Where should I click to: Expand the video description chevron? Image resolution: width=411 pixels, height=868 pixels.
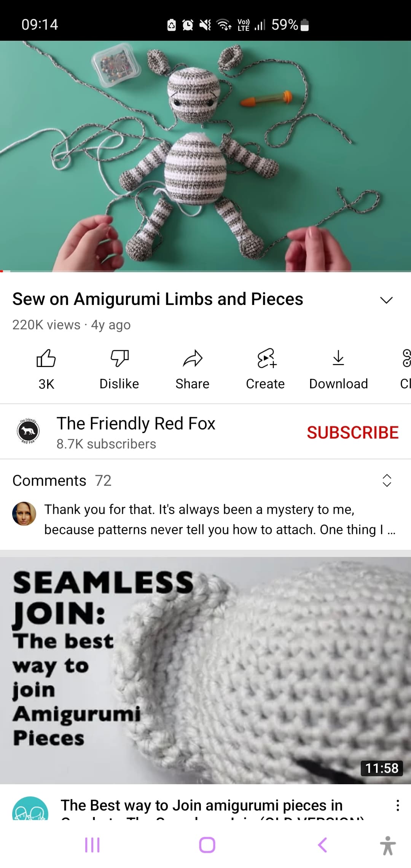[386, 300]
